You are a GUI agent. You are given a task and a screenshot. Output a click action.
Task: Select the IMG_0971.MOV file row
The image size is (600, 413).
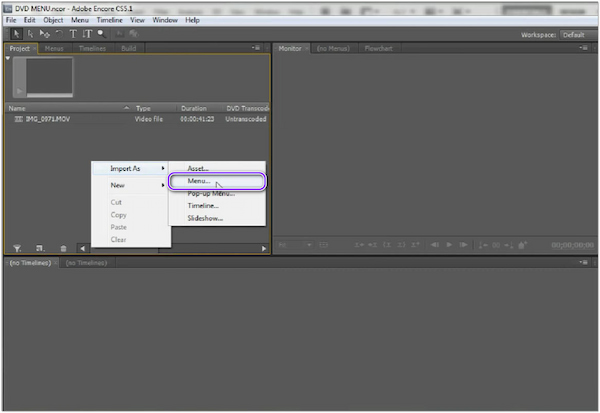tap(137, 119)
